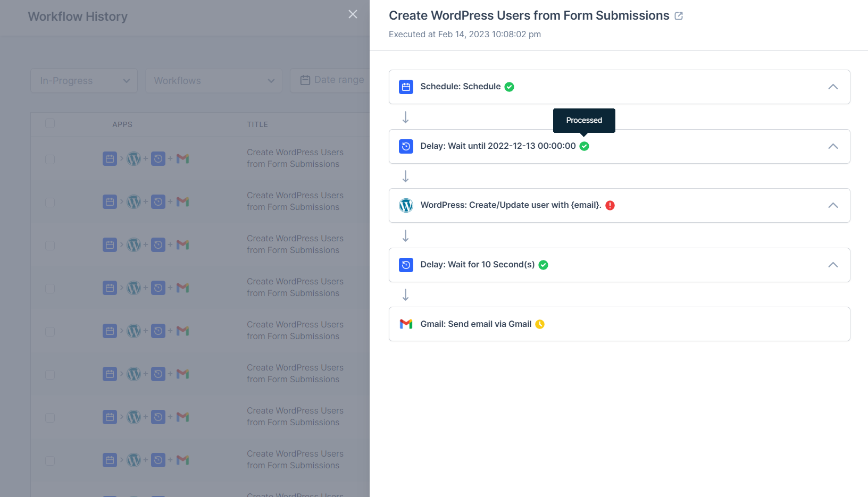Collapse the Delay: Wait for 10 Second(s) step
This screenshot has height=497, width=868.
pyautogui.click(x=833, y=264)
